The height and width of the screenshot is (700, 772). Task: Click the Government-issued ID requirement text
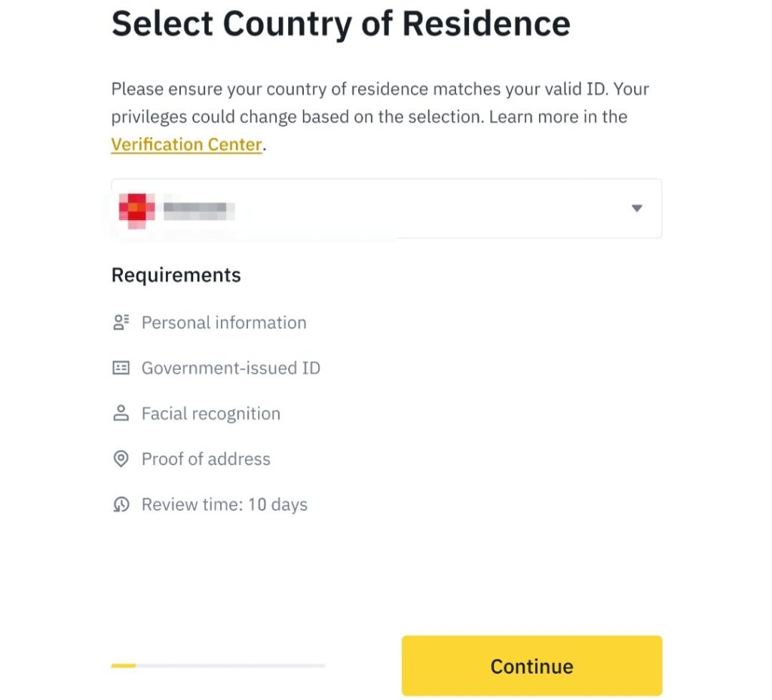tap(231, 368)
